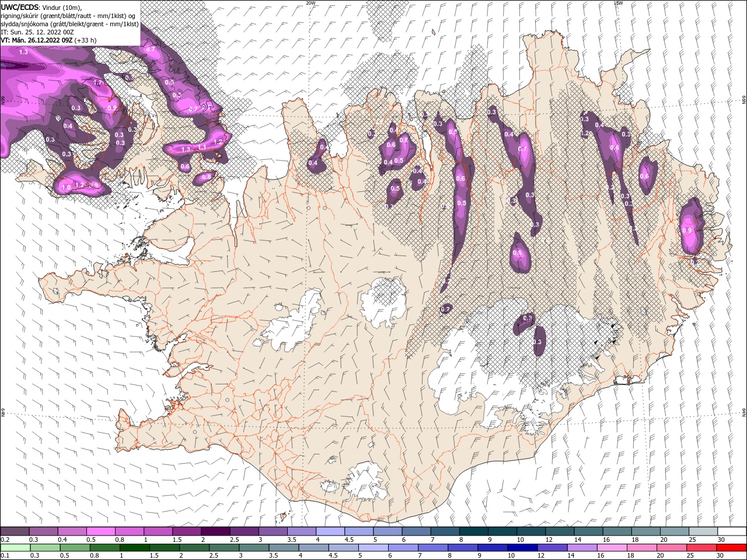Select the rain legend swatch labeled 0.3
This screenshot has width=747, height=560.
44,548
